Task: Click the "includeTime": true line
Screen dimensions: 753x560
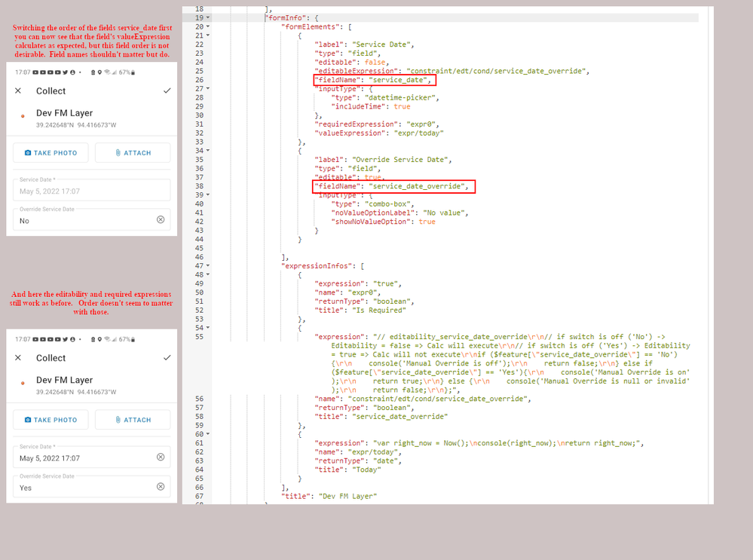Action: coord(371,106)
